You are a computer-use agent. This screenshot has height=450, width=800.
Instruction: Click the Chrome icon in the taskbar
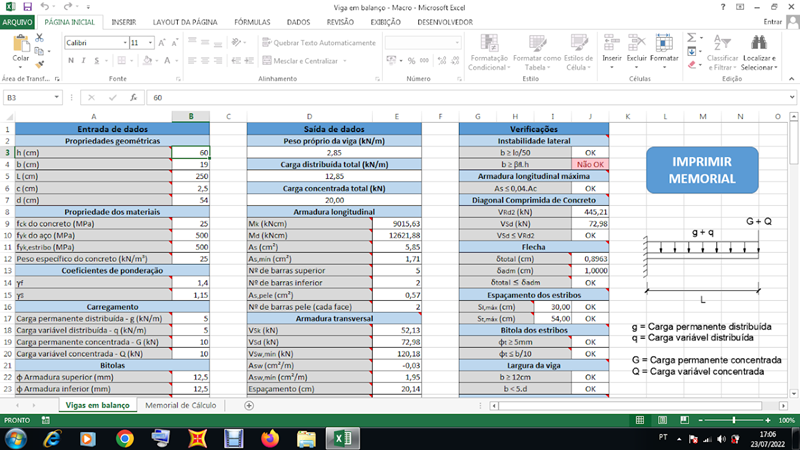pyautogui.click(x=124, y=438)
